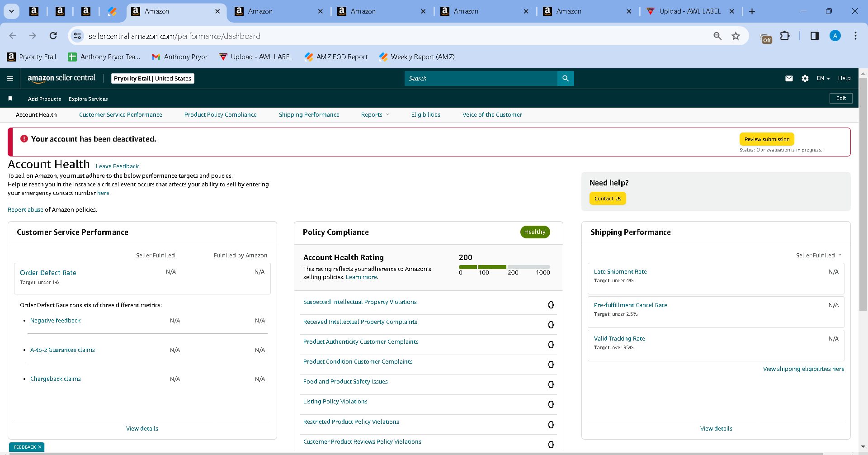This screenshot has height=455, width=868.
Task: Click the first pinned Amazon tab
Action: click(34, 11)
